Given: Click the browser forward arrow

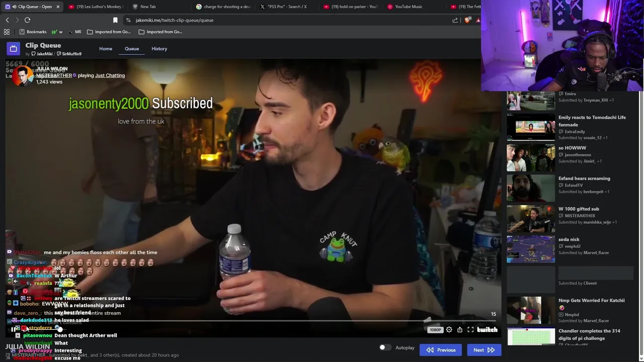Looking at the screenshot, I should 17,20.
